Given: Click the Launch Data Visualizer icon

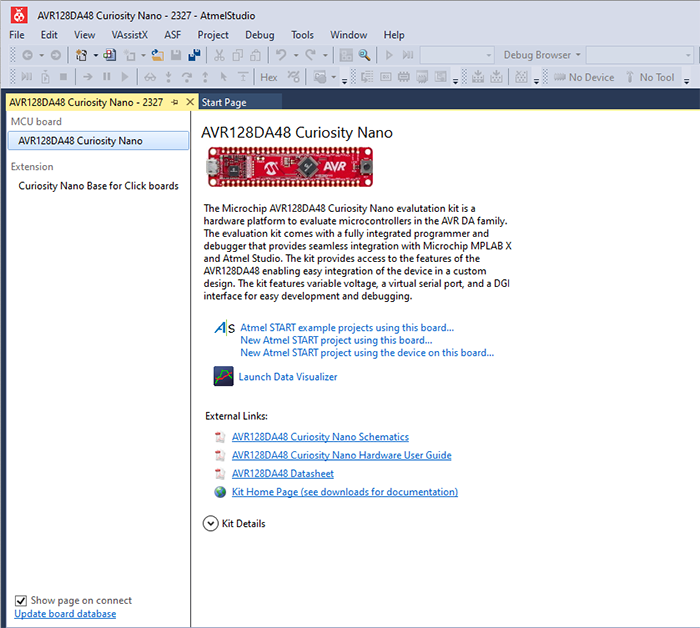Looking at the screenshot, I should click(223, 377).
